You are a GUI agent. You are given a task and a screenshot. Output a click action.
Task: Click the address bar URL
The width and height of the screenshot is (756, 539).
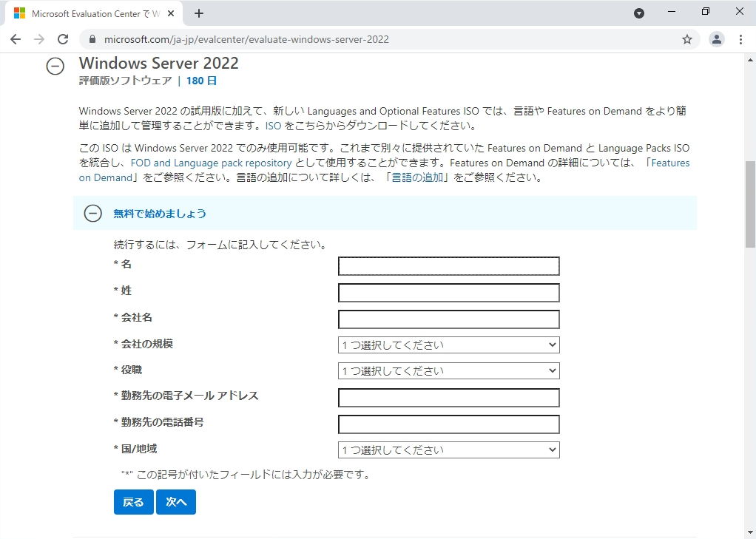click(246, 39)
